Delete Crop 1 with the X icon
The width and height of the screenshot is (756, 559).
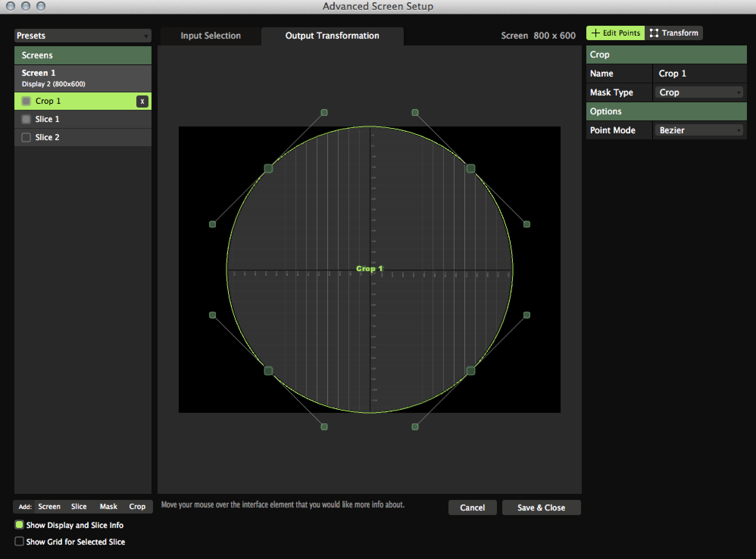(142, 101)
